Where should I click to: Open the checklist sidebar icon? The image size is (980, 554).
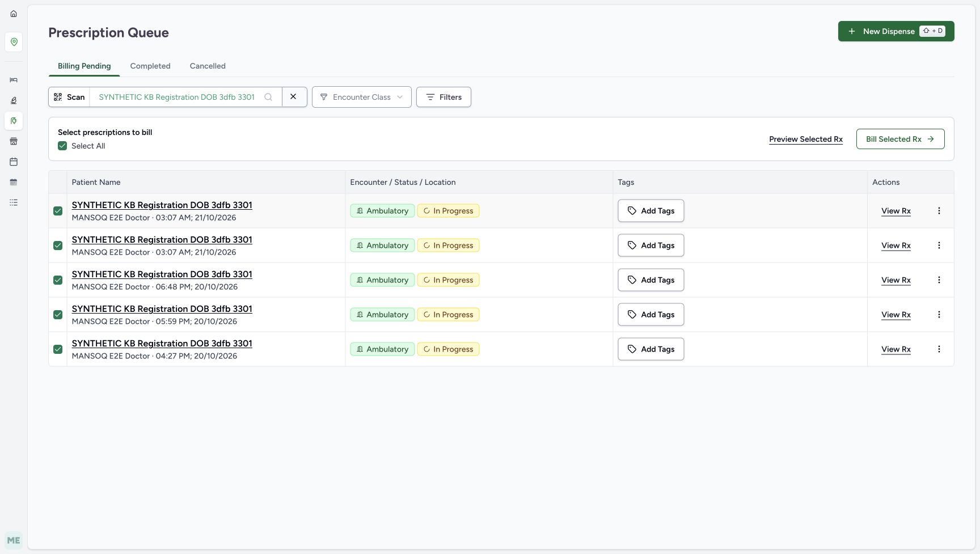click(14, 202)
